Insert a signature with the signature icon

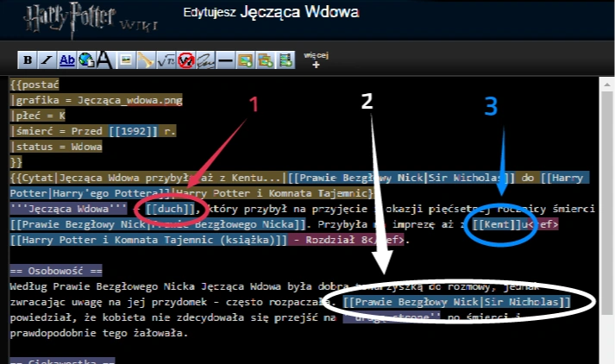pyautogui.click(x=205, y=60)
